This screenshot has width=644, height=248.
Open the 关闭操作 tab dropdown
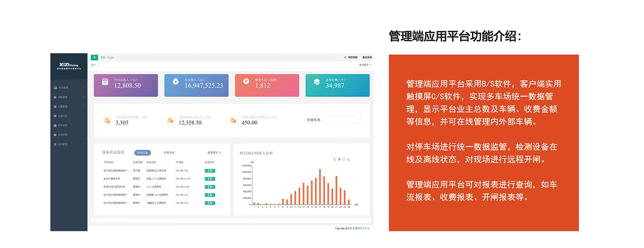365,65
